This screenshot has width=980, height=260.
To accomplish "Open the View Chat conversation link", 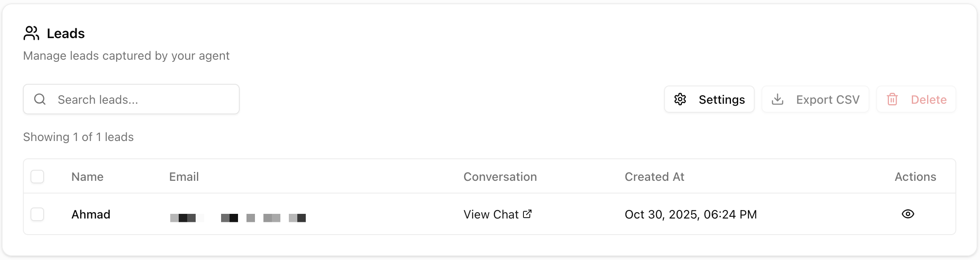I will [491, 214].
